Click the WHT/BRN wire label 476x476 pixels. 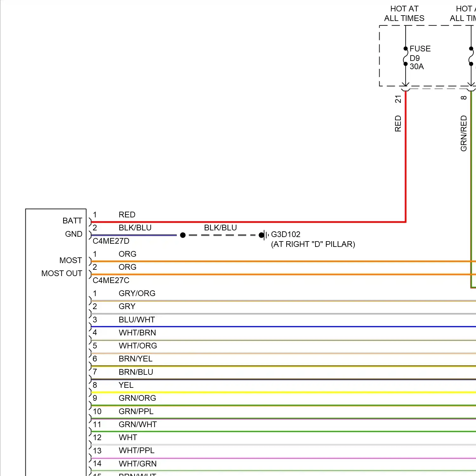[x=137, y=333]
